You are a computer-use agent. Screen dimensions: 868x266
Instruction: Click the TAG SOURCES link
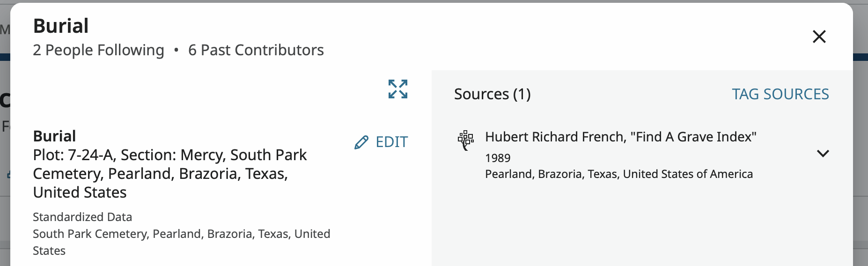pyautogui.click(x=780, y=94)
